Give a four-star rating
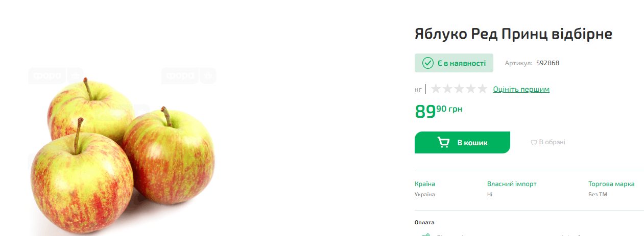 471,89
